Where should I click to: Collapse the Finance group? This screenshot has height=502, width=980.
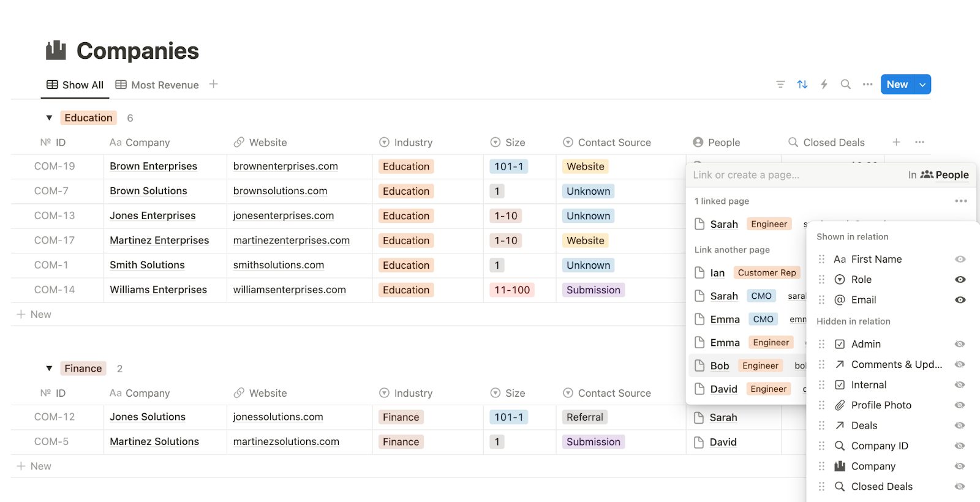coord(49,369)
